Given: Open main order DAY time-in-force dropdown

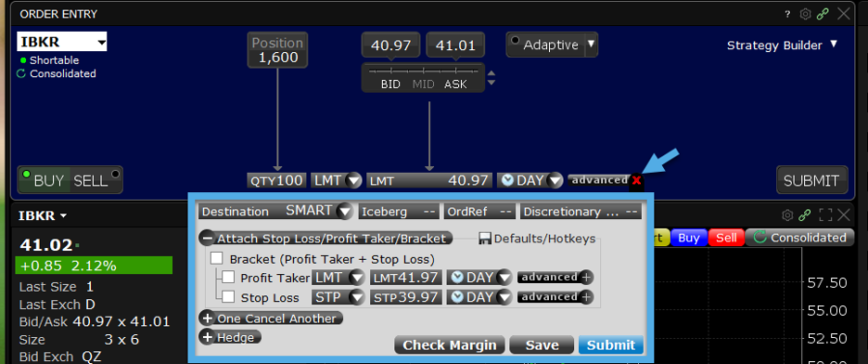Looking at the screenshot, I should point(555,181).
